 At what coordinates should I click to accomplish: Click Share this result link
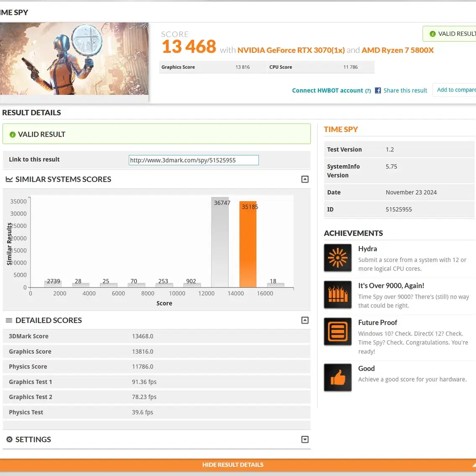(405, 91)
